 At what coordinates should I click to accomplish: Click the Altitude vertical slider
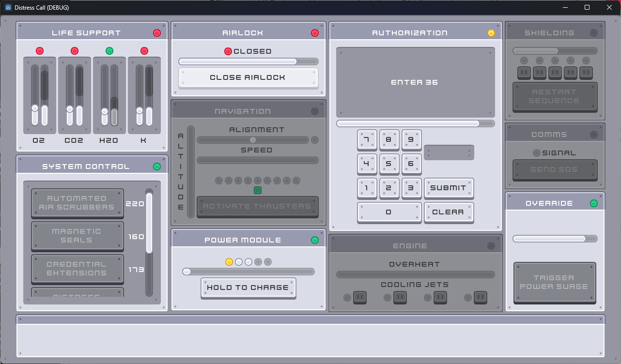[x=191, y=172]
